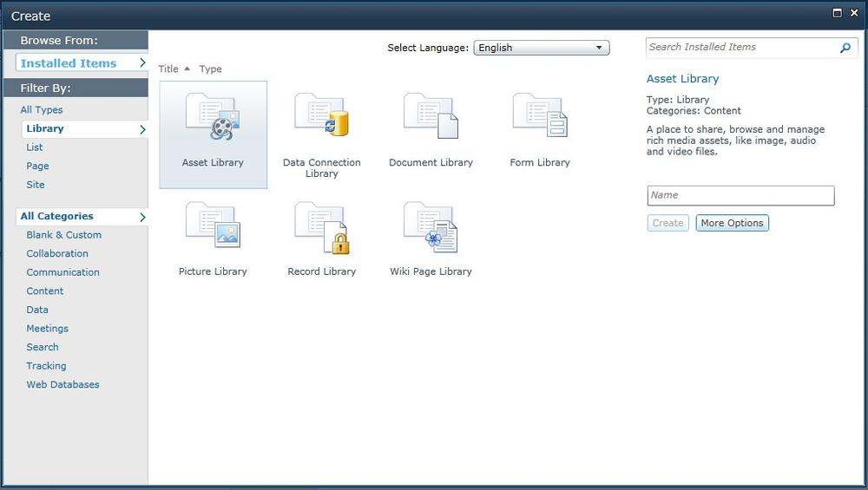The height and width of the screenshot is (490, 868).
Task: Filter by Collaboration category
Action: pos(57,253)
